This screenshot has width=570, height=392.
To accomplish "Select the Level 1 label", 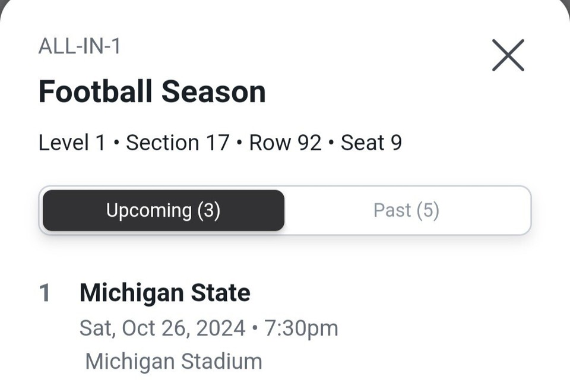I will point(71,142).
